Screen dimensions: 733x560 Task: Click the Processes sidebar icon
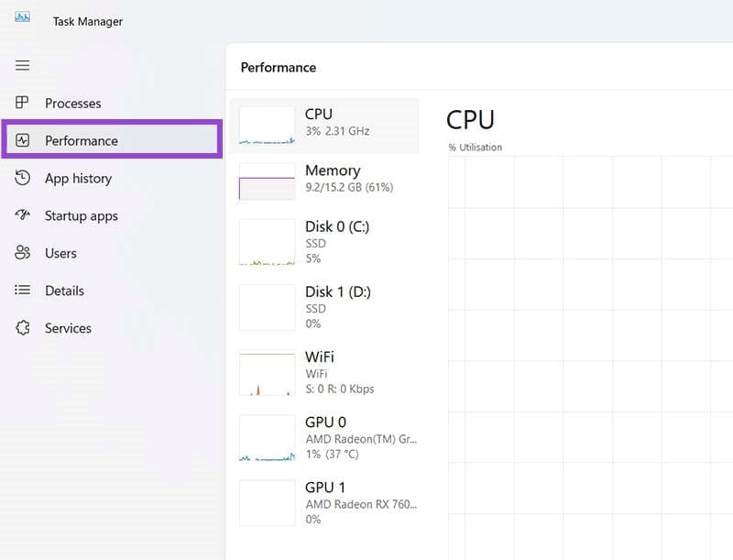[22, 103]
